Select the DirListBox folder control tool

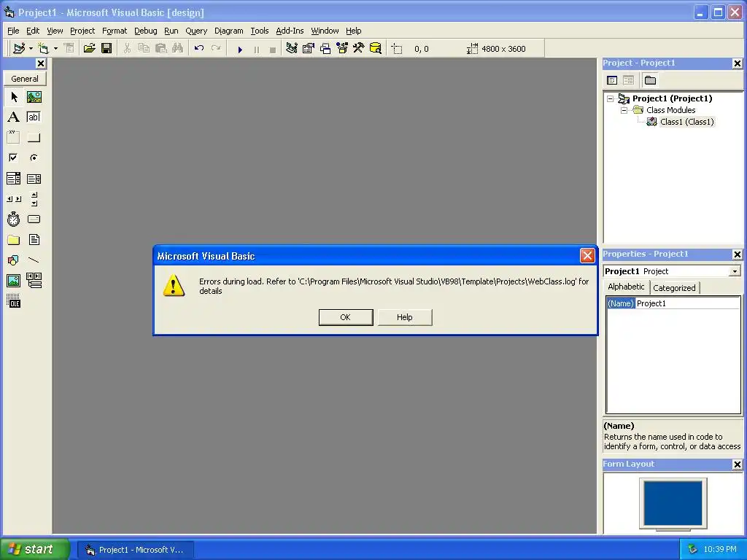pyautogui.click(x=14, y=240)
